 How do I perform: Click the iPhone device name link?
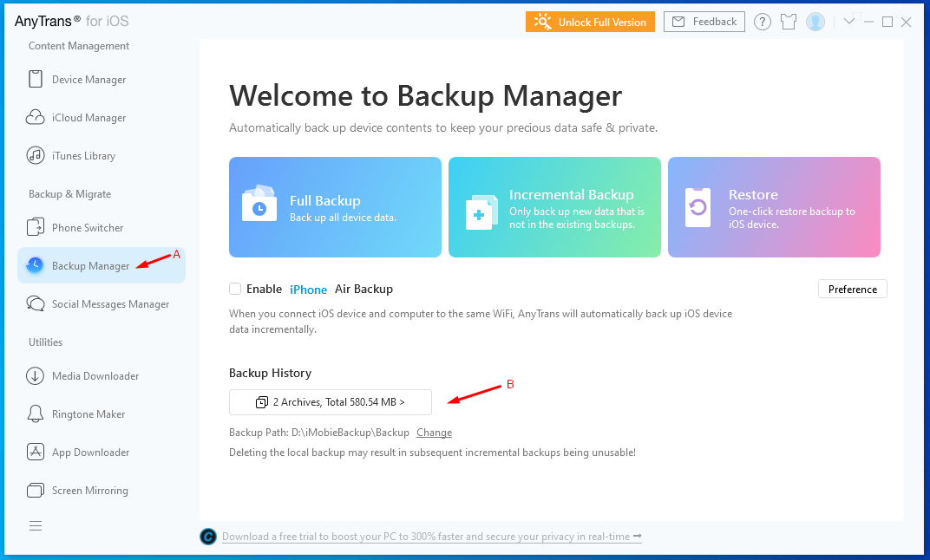[x=309, y=290]
